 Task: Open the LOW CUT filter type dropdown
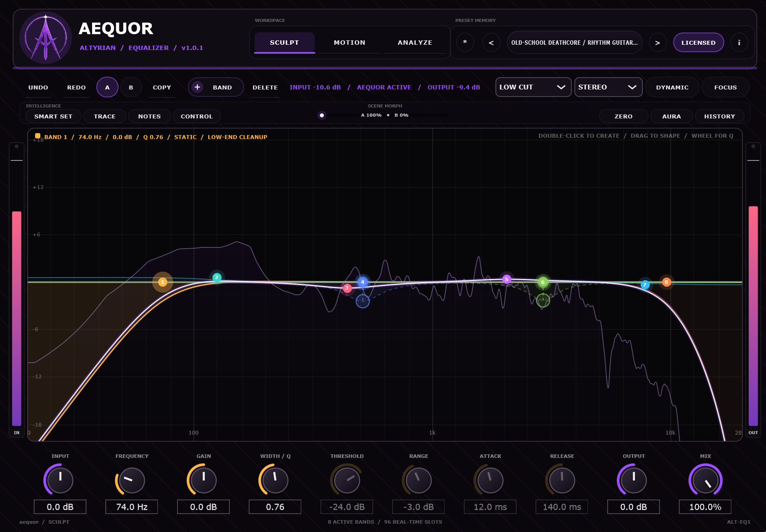click(x=533, y=87)
